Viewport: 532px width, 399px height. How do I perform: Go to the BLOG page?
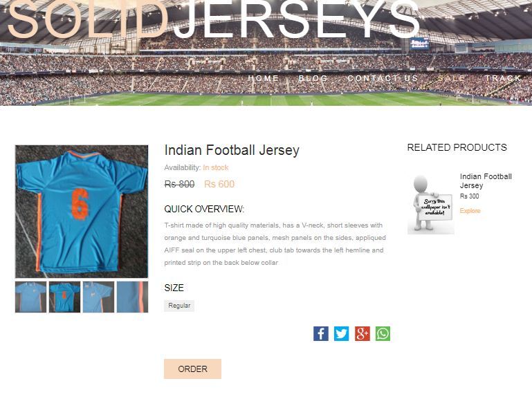pyautogui.click(x=313, y=78)
